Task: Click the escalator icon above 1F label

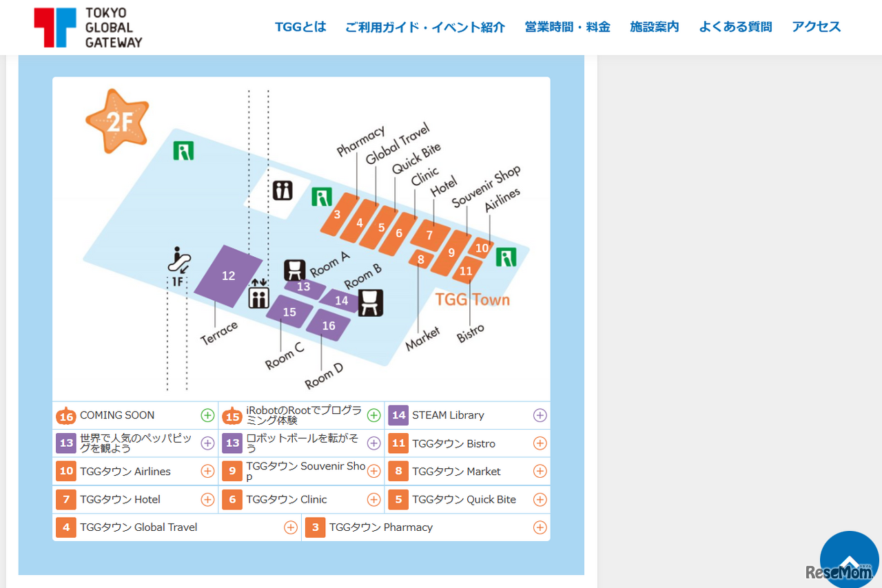Action: coord(179,260)
